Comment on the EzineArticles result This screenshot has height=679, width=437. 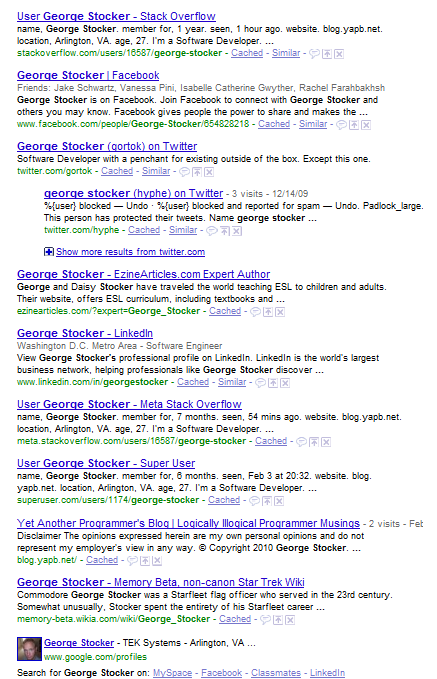tap(256, 312)
